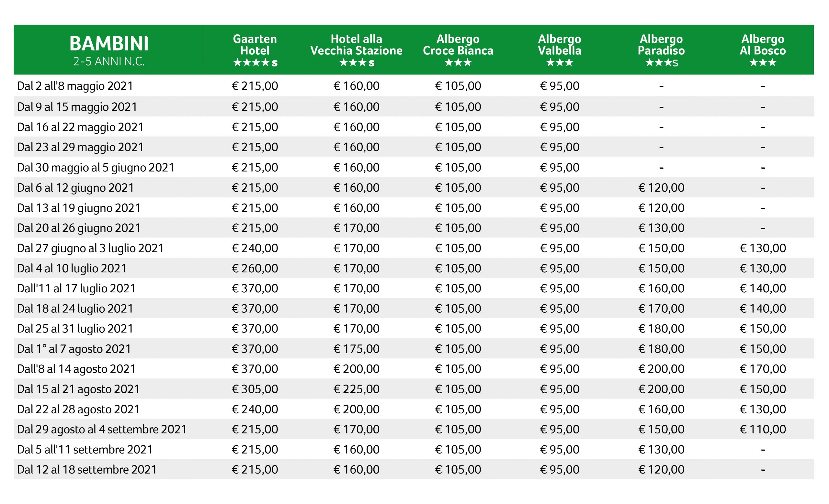Click the Albergo Paradiso star rating
Screen dimensions: 829x504
662,62
